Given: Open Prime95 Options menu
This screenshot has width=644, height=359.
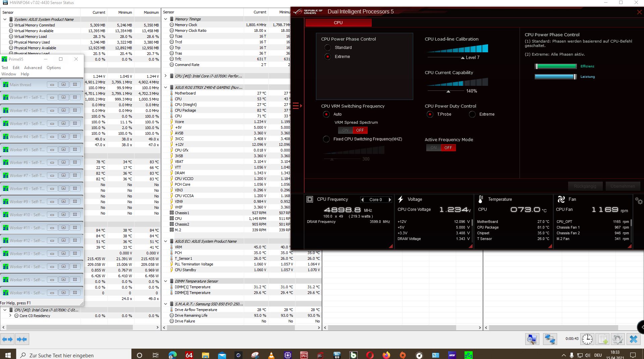Looking at the screenshot, I should point(54,68).
